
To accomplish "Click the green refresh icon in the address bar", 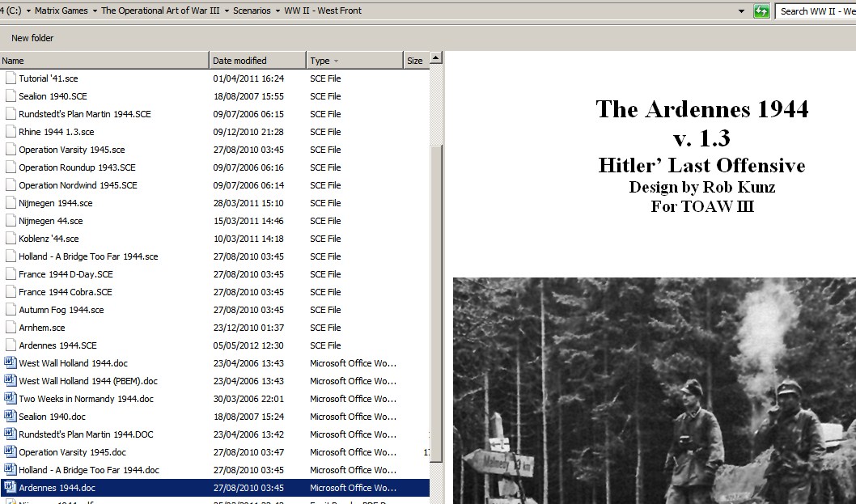I will click(x=761, y=11).
